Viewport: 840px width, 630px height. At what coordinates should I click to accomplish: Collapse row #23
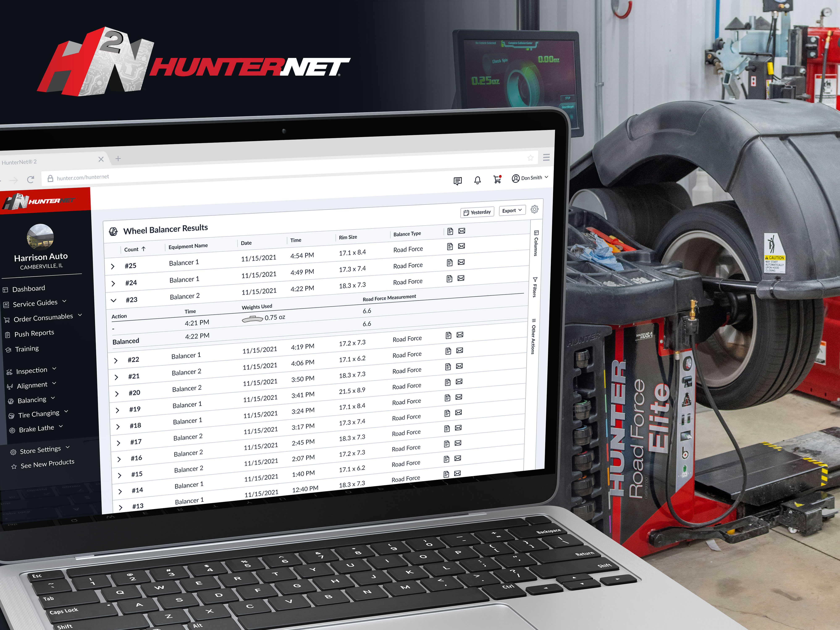(x=114, y=300)
